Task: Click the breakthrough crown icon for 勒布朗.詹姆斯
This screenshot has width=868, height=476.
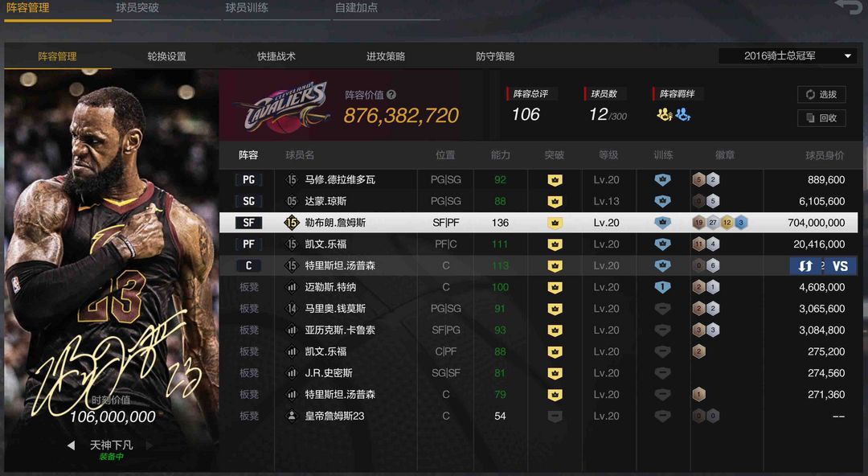Action: pyautogui.click(x=555, y=223)
